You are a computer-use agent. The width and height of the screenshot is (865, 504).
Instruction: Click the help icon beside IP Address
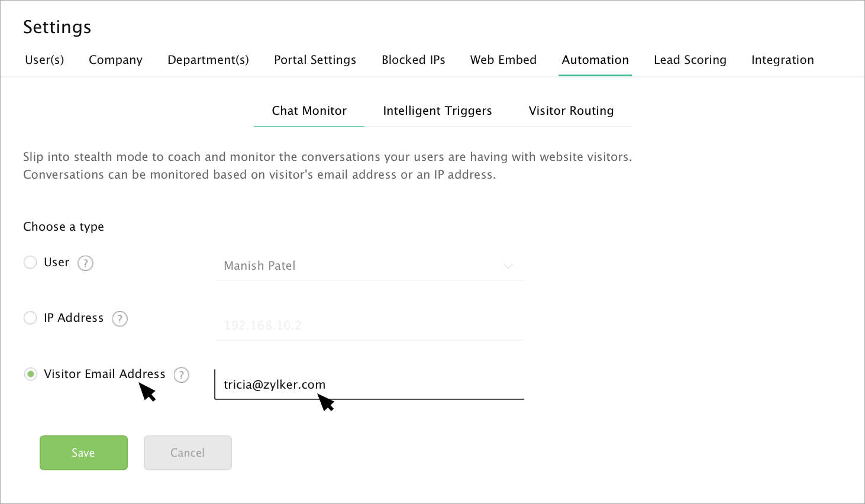tap(120, 319)
